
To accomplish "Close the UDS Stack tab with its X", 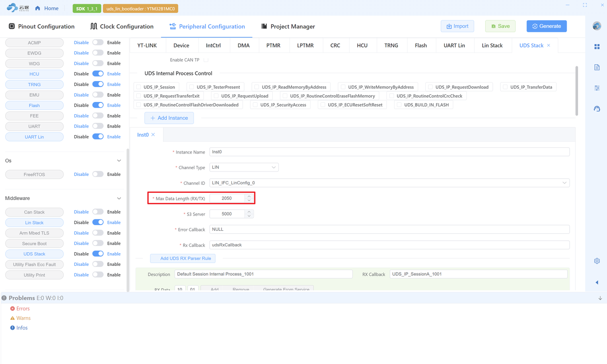I will pos(549,45).
